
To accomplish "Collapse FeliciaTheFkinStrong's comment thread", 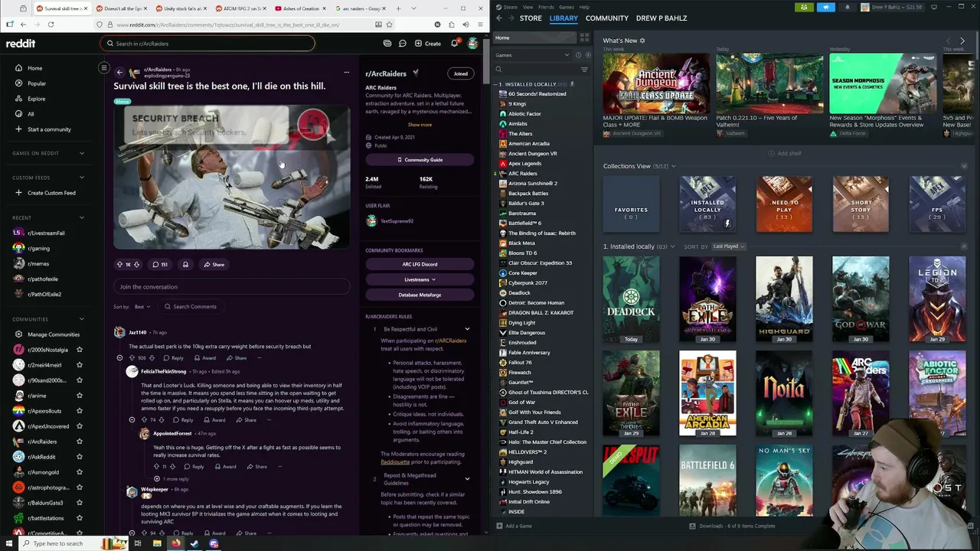I will click(132, 419).
